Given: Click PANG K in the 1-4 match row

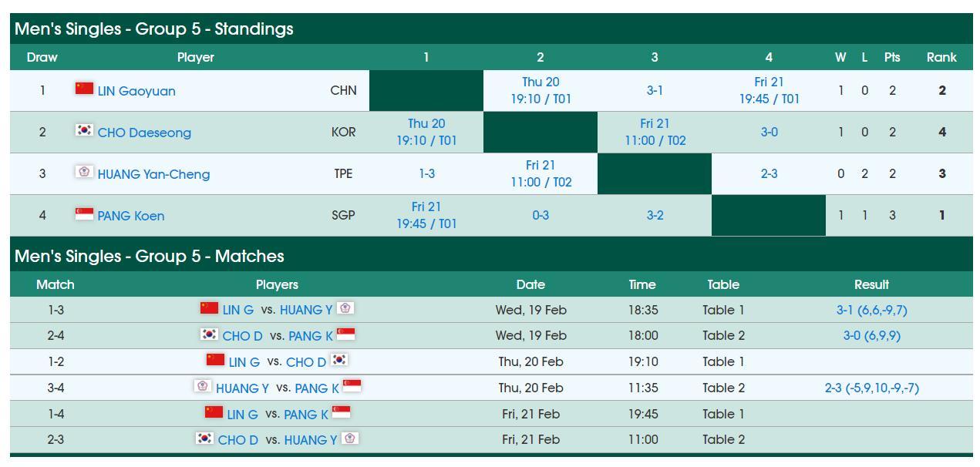Looking at the screenshot, I should click(x=306, y=415).
